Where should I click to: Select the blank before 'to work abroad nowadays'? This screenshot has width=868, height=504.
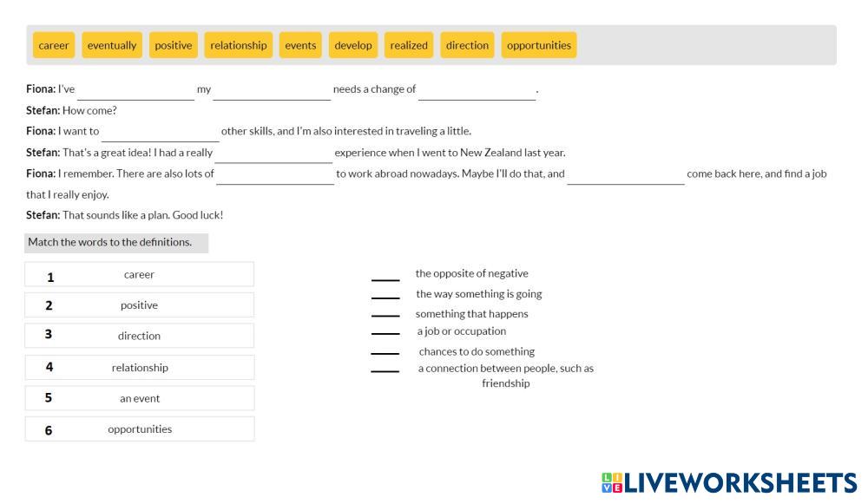[x=275, y=174]
